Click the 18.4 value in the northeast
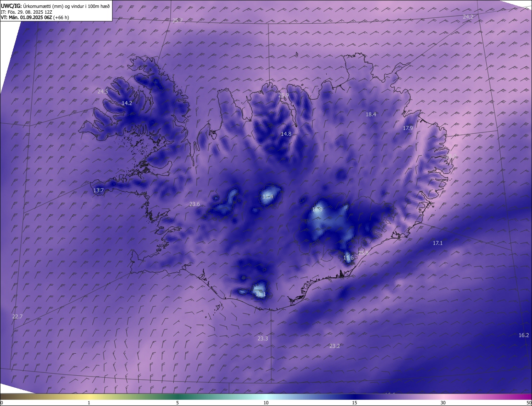This screenshot has width=532, height=406. click(371, 114)
